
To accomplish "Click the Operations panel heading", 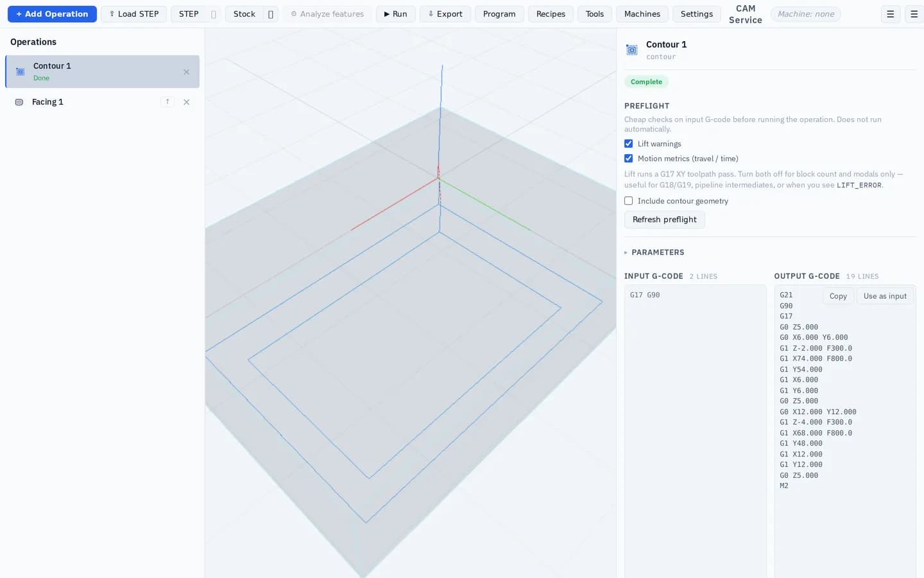I will 33,42.
